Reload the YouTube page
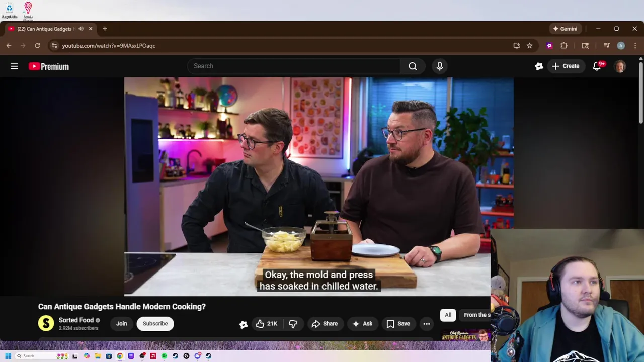This screenshot has height=362, width=644. (x=37, y=46)
